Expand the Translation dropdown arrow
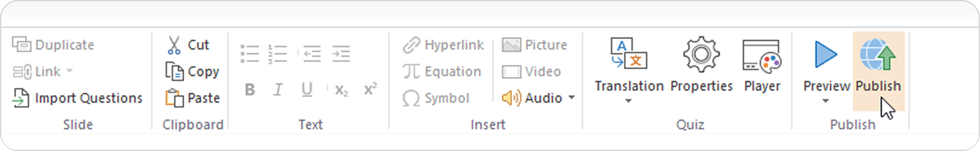 point(629,101)
